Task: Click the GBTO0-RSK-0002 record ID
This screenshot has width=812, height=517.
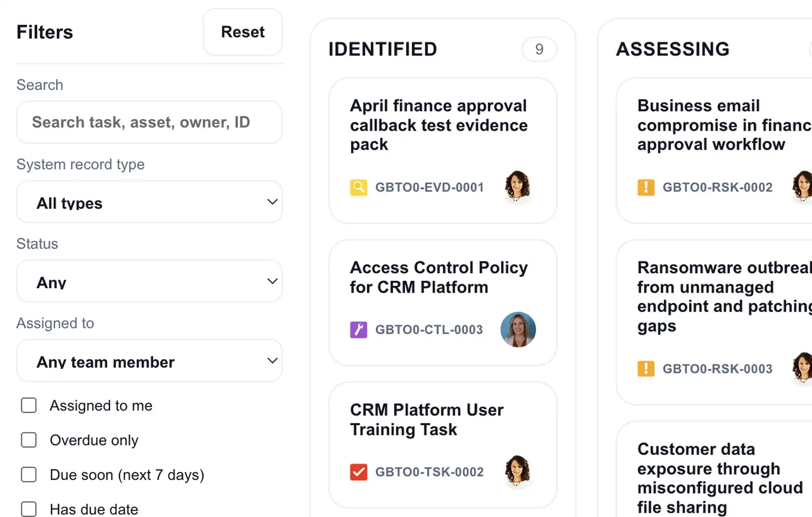Action: pos(717,188)
